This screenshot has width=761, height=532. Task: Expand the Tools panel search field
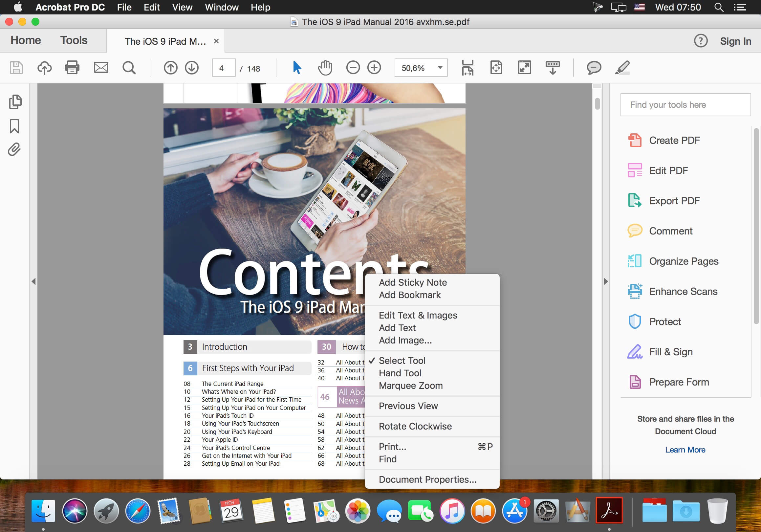pos(685,105)
